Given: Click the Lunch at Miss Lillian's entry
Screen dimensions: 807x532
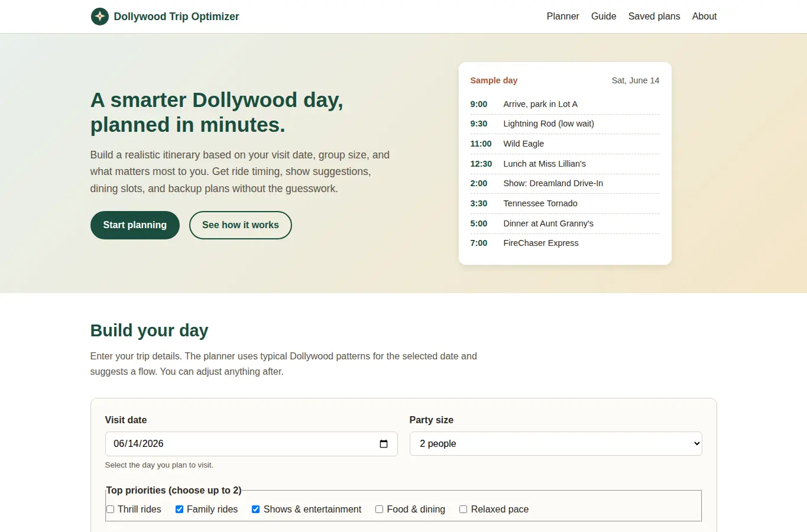Looking at the screenshot, I should pos(565,164).
